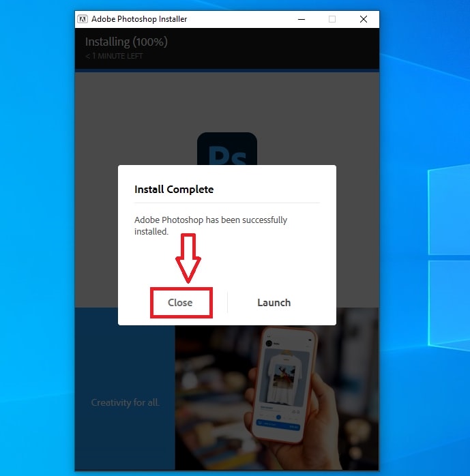
Task: Click the installation progress bar
Action: pos(227,70)
